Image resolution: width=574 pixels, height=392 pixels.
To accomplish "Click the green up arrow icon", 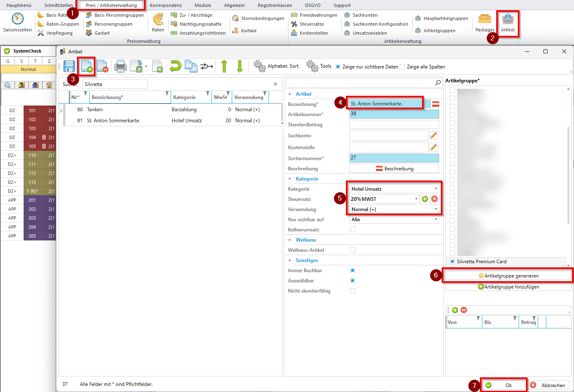I will [224, 66].
